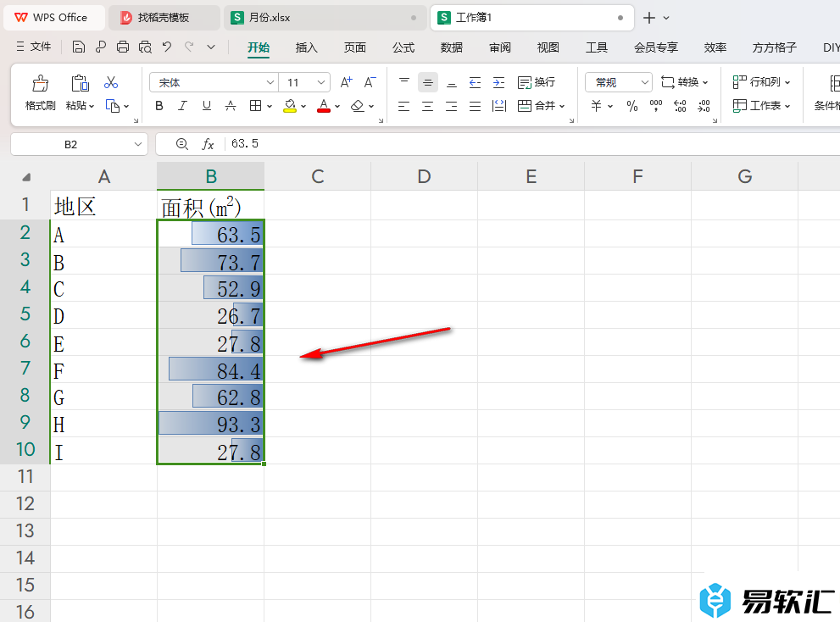Apply justified alignment
Image resolution: width=840 pixels, height=622 pixels.
[476, 106]
